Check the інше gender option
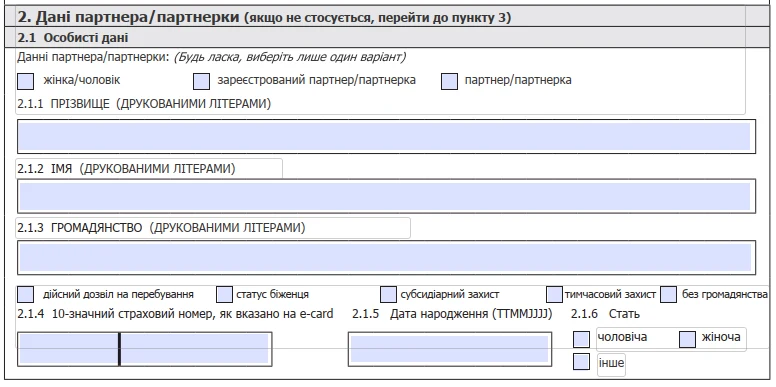 pyautogui.click(x=582, y=362)
